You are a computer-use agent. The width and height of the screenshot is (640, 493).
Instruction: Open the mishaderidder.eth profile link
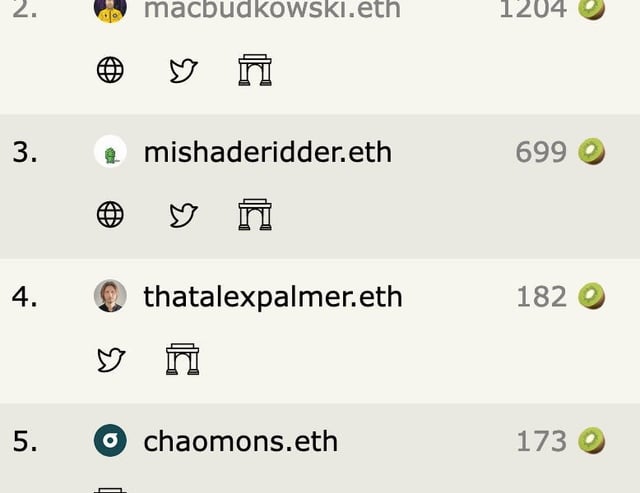268,152
